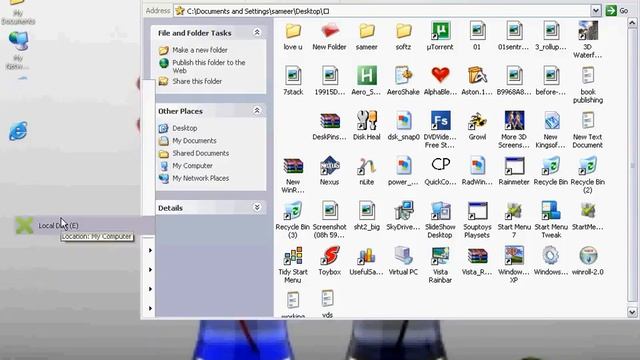Image resolution: width=640 pixels, height=360 pixels.
Task: Click the scroll up arrow of file list
Action: coord(632,23)
